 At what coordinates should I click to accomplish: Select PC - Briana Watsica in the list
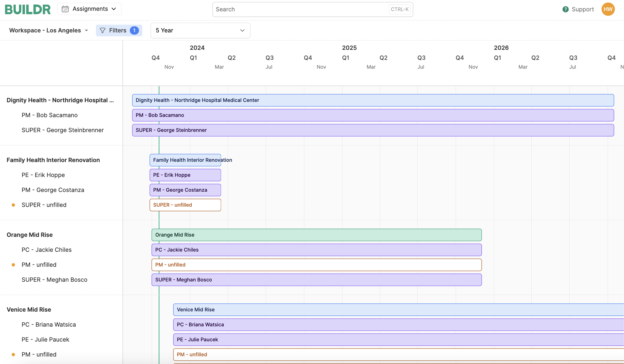49,325
